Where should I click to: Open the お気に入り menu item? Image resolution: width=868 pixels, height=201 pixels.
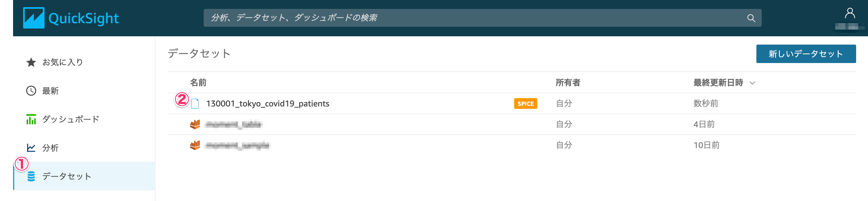(63, 62)
